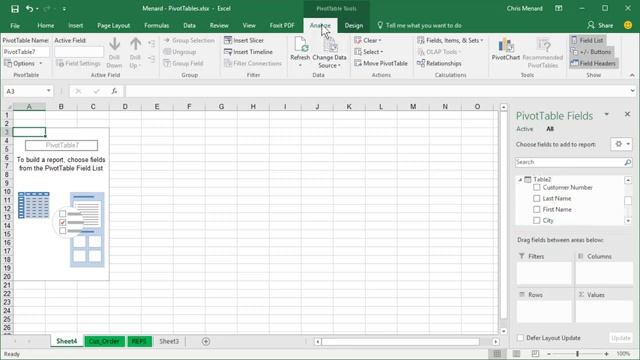The image size is (640, 360).
Task: Switch to the Home tab
Action: click(46, 25)
